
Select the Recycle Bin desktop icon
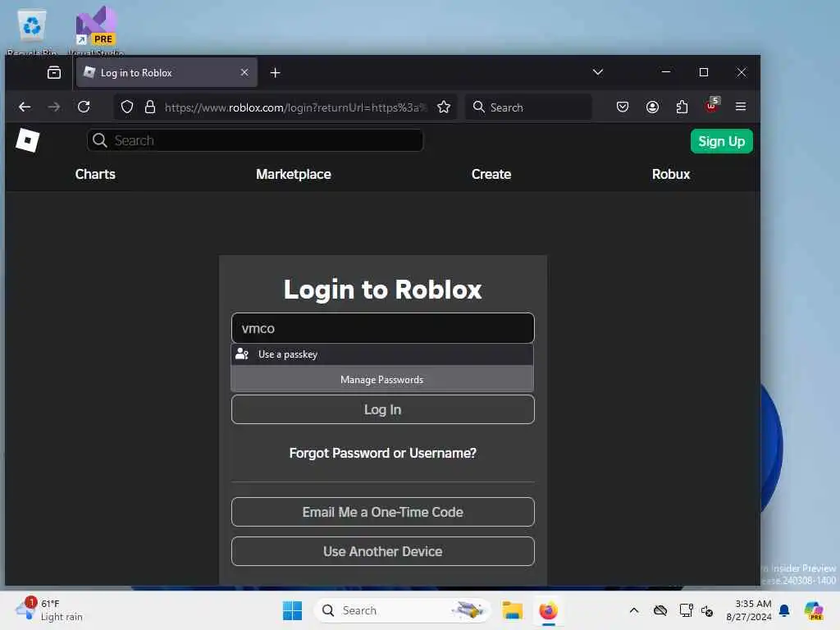pos(32,31)
